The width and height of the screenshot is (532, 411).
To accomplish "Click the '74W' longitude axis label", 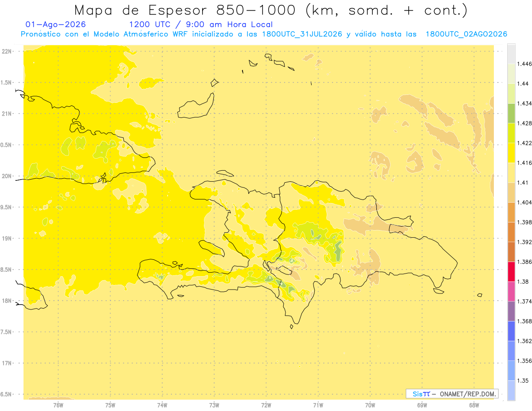I will coord(162,405).
